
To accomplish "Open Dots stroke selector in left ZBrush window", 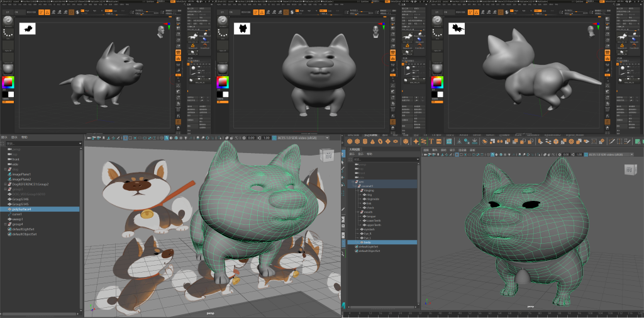I will [x=8, y=33].
